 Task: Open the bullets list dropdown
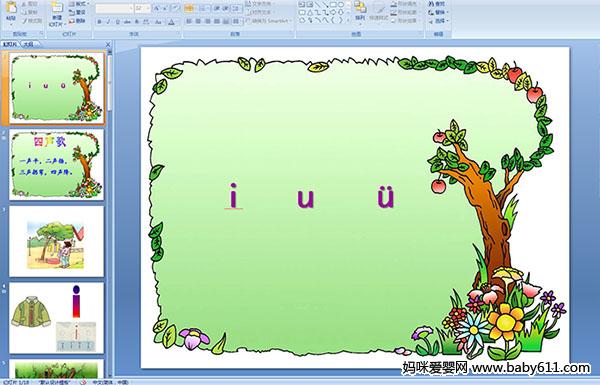coord(189,8)
